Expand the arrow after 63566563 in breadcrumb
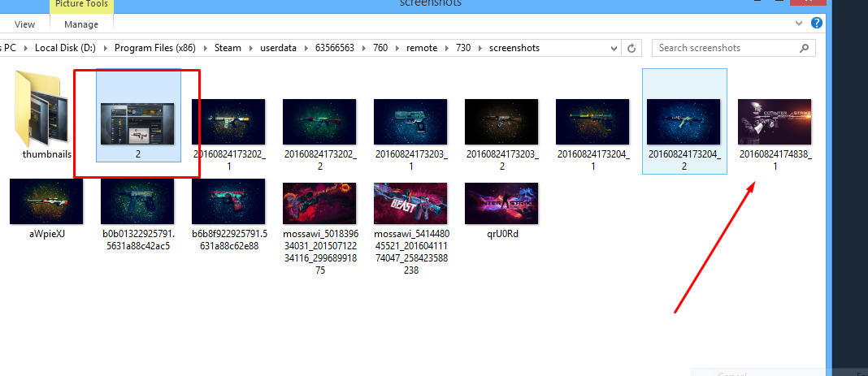 point(363,48)
